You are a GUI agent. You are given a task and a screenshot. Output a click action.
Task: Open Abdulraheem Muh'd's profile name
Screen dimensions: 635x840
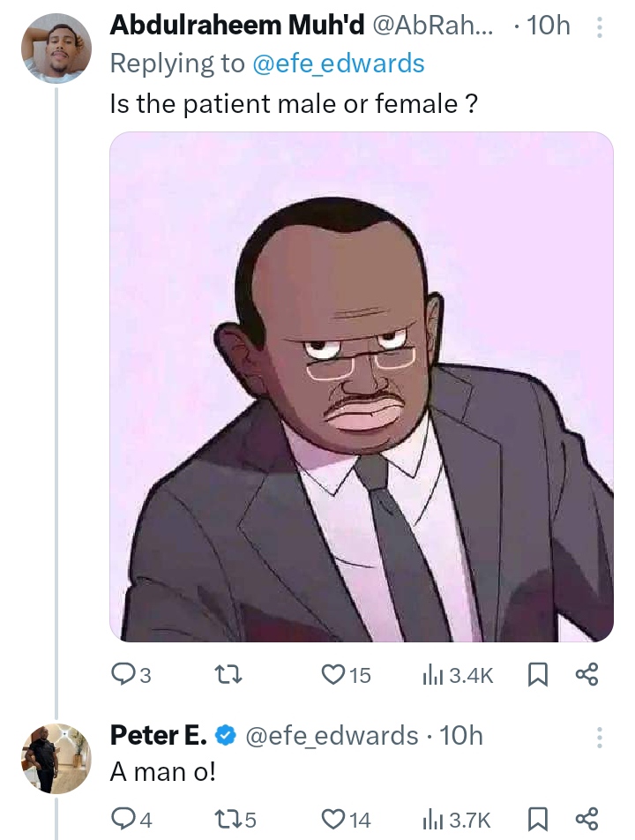click(236, 26)
